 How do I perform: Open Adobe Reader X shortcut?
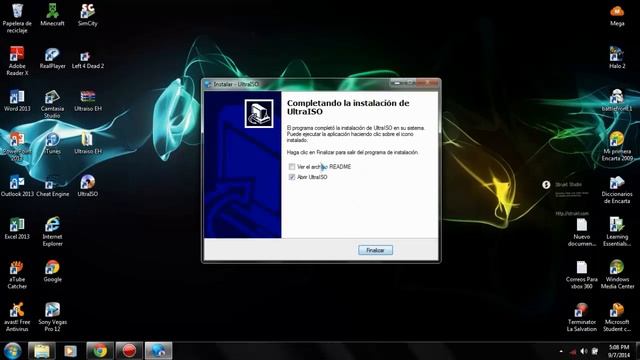click(x=17, y=61)
